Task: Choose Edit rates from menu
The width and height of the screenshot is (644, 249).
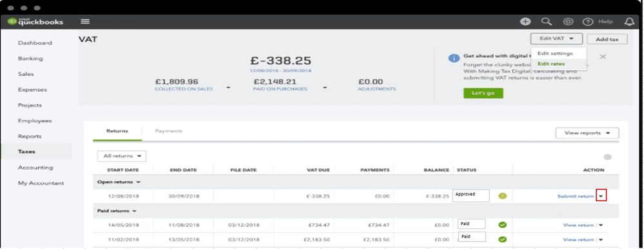Action: coord(551,64)
